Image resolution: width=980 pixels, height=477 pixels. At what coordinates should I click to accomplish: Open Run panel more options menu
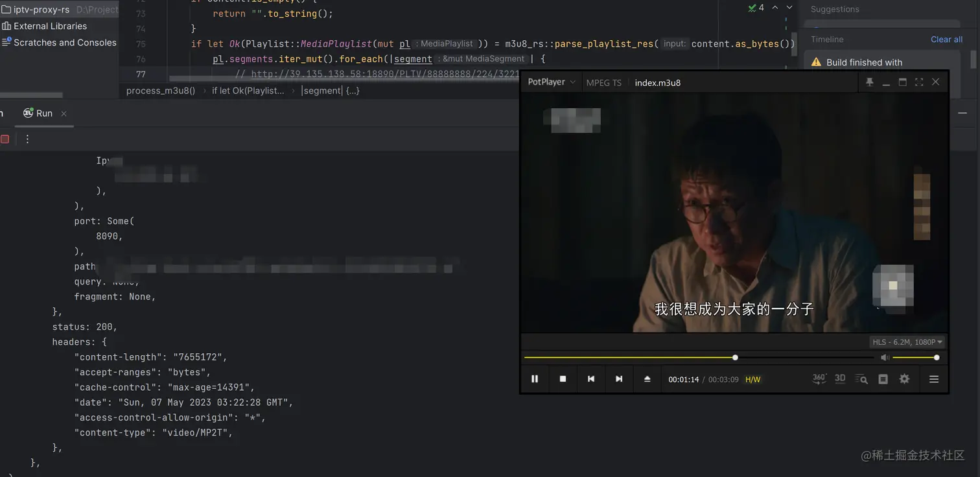coord(27,139)
